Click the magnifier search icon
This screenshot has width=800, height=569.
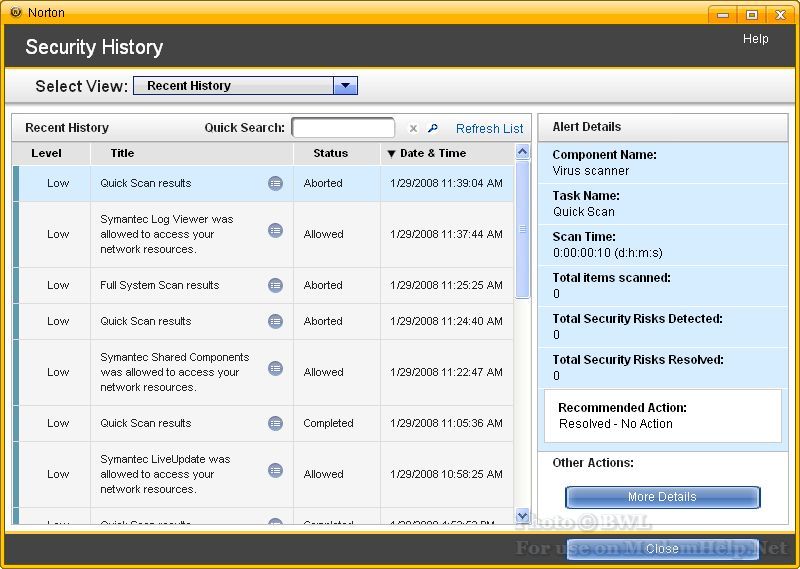click(x=433, y=128)
